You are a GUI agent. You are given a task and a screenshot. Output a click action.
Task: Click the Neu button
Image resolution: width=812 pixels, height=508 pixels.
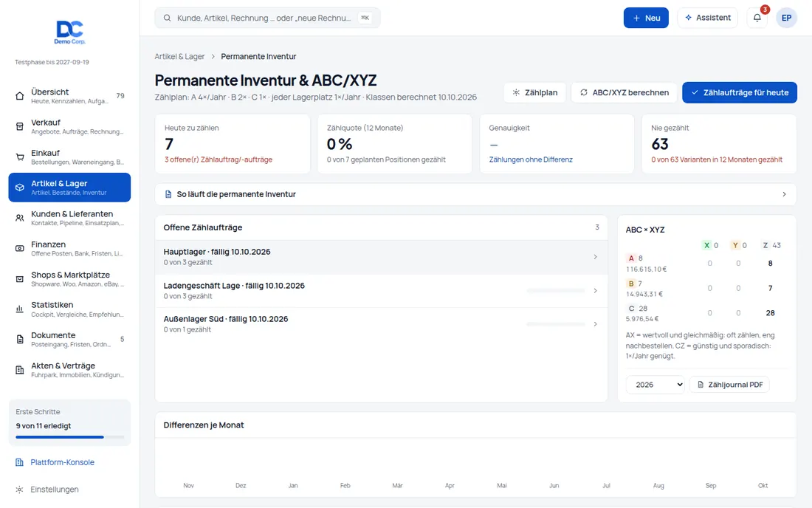coord(646,18)
